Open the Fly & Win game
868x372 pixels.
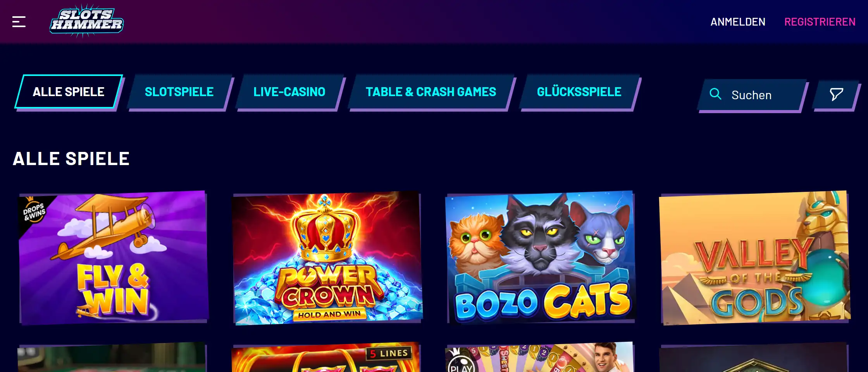click(113, 258)
